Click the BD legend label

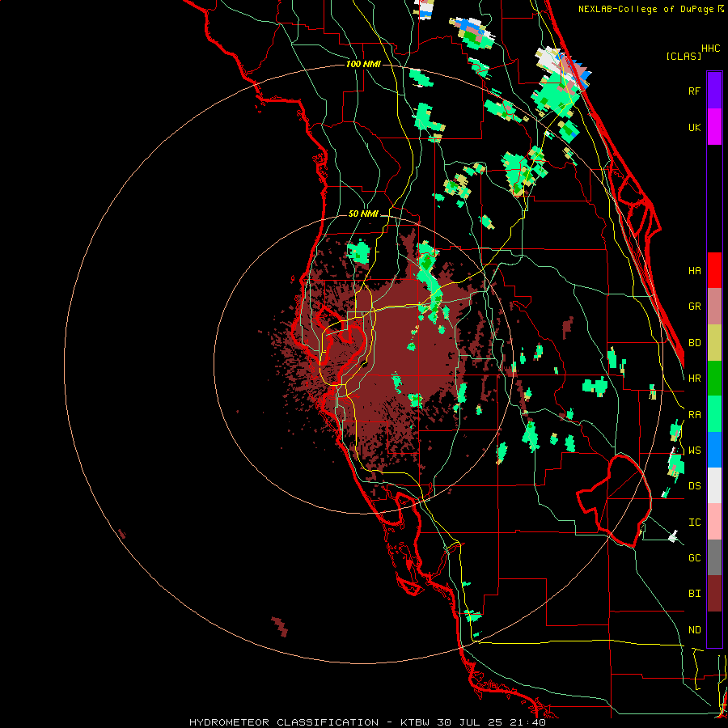[694, 343]
